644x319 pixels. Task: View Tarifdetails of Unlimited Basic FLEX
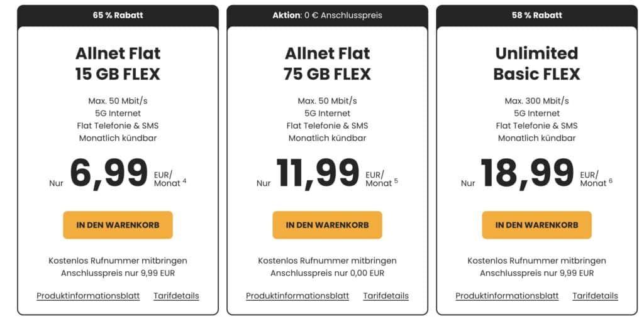click(595, 296)
